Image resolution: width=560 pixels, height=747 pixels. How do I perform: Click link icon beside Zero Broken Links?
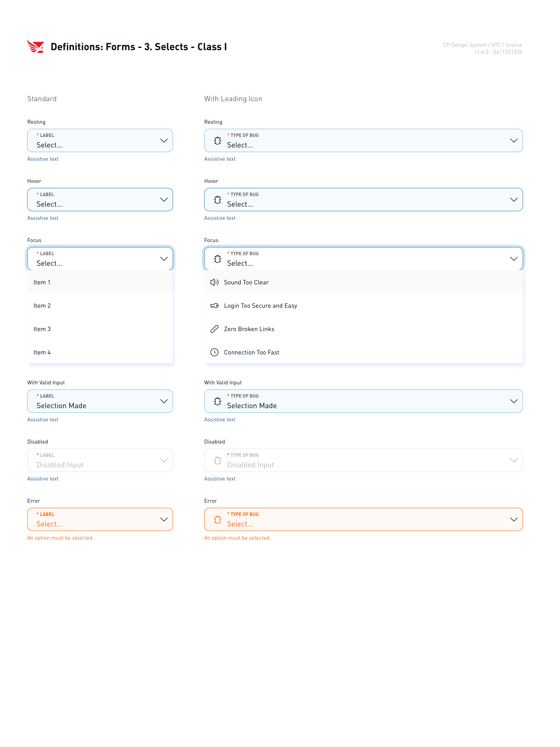point(214,329)
